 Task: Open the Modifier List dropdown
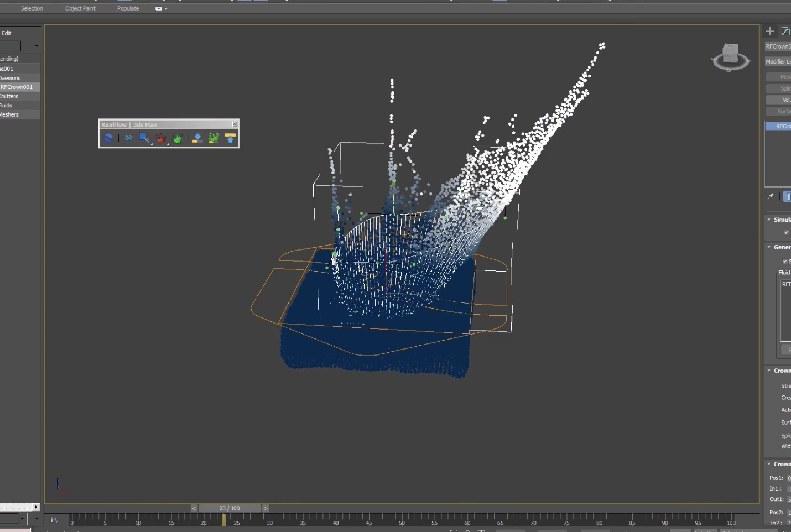(777, 61)
